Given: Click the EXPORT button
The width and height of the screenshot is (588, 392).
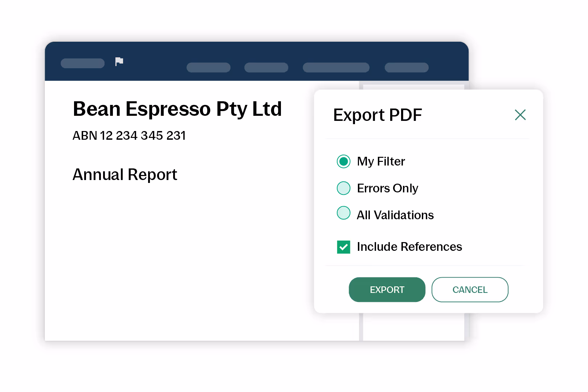Looking at the screenshot, I should pos(387,290).
